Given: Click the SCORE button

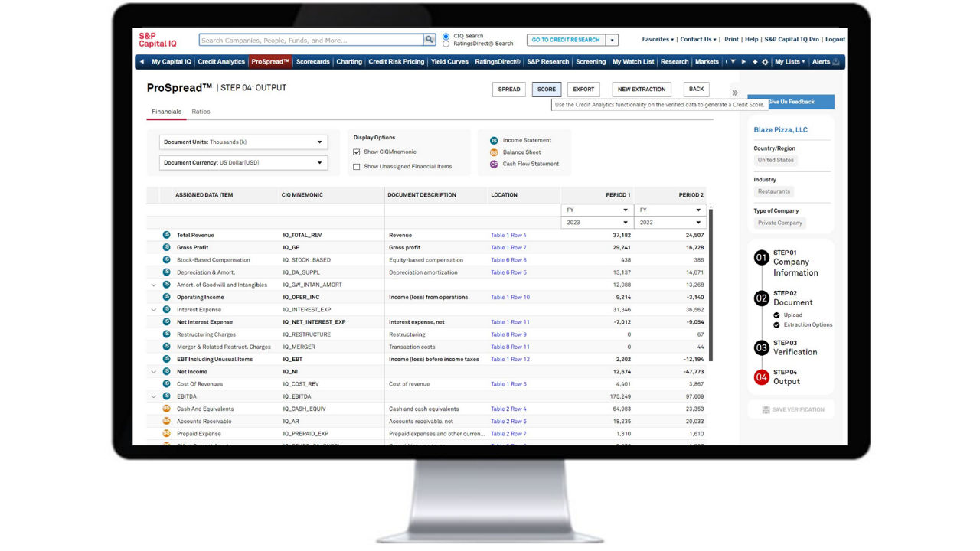Looking at the screenshot, I should (547, 90).
